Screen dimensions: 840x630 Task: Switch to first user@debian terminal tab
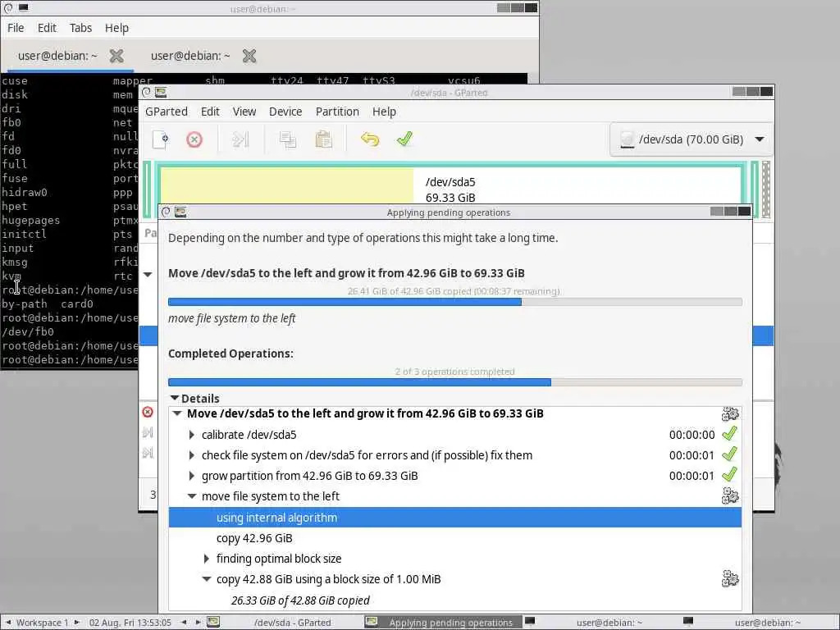coord(57,56)
